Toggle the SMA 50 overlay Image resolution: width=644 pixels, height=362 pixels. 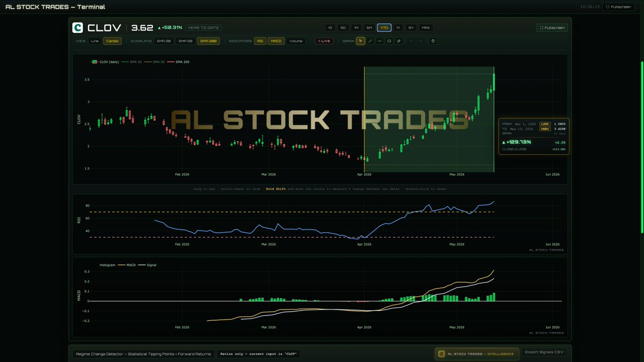185,41
